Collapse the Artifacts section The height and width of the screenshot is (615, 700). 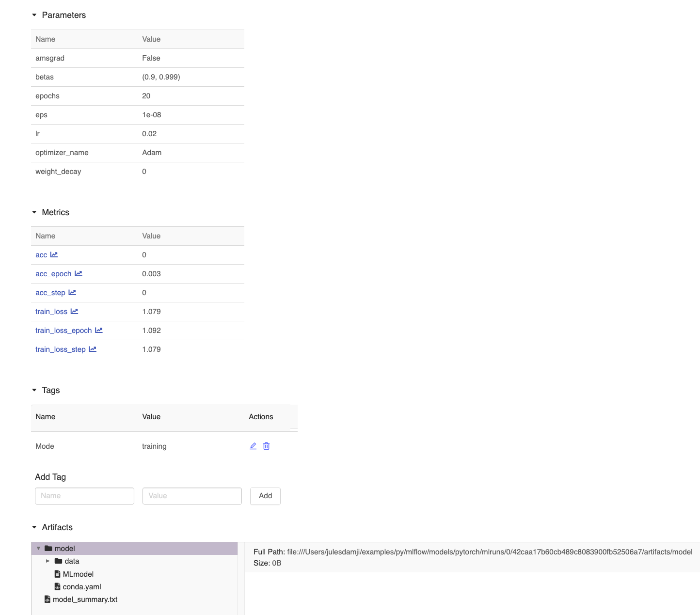click(34, 527)
